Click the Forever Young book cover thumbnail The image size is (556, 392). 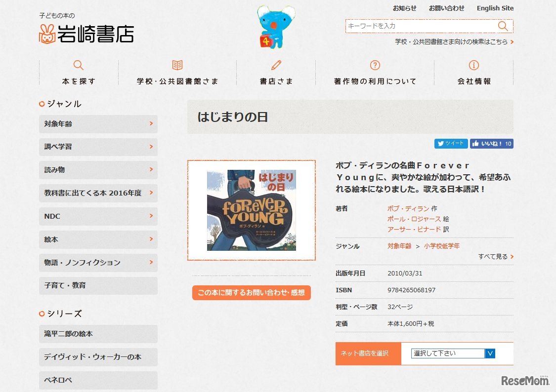[x=251, y=209]
